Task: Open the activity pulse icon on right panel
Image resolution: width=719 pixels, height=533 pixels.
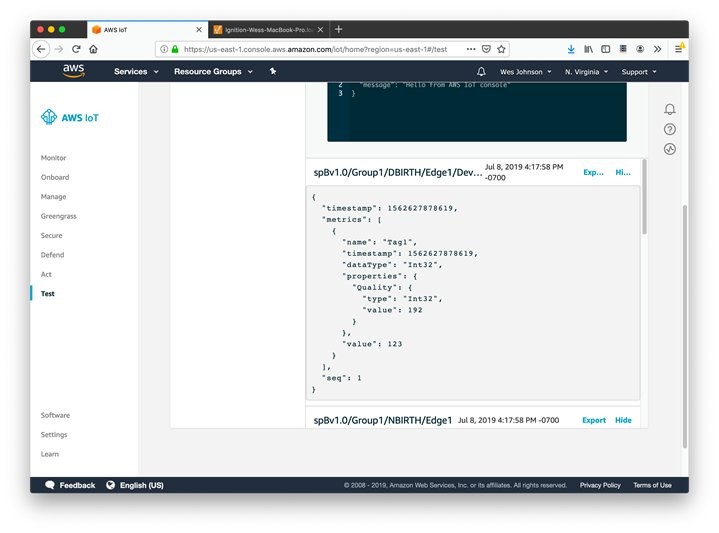Action: coord(669,149)
